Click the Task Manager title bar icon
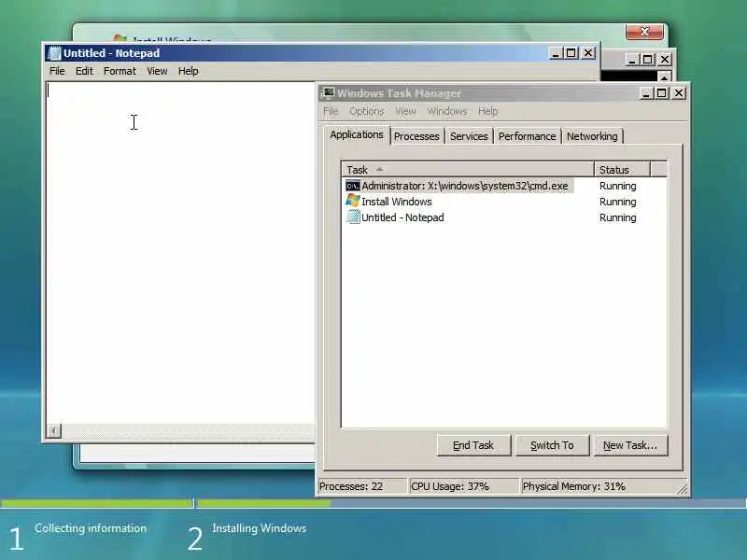Image resolution: width=747 pixels, height=560 pixels. [x=329, y=92]
